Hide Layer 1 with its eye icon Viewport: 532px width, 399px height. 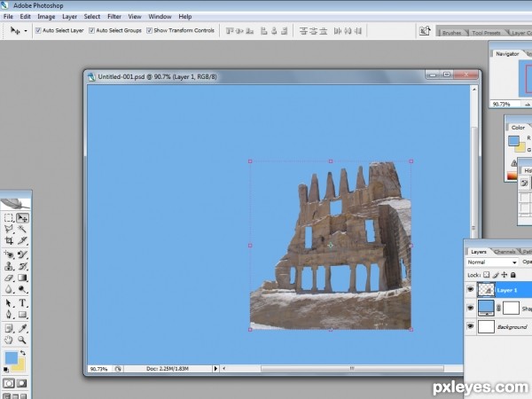coord(470,289)
